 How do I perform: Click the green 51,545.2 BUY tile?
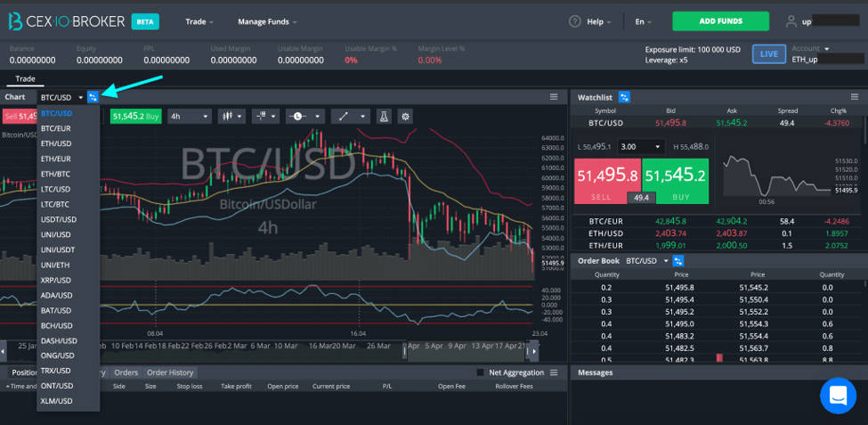coord(676,181)
